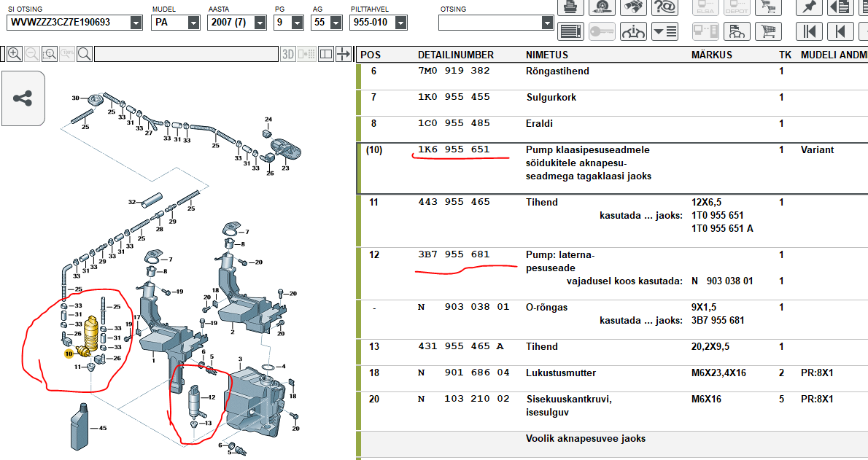Screen dimensions: 868x460
Task: Toggle the pin icon in the top toolbar
Action: [x=810, y=7]
